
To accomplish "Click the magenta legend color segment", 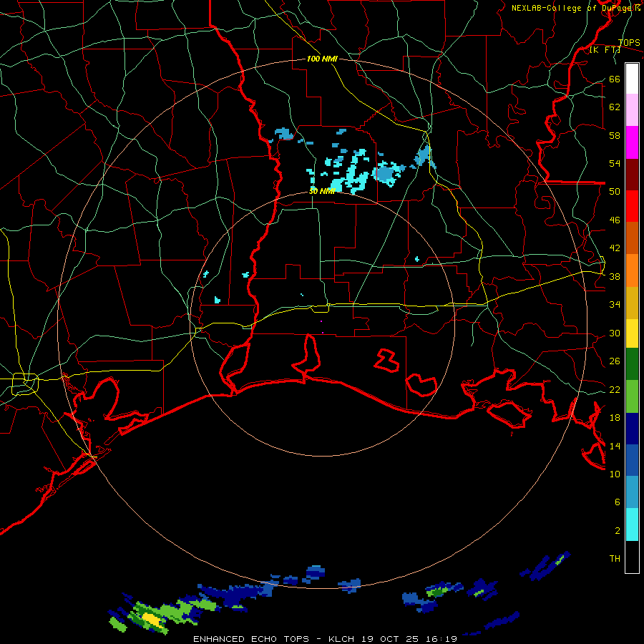I will tap(632, 142).
